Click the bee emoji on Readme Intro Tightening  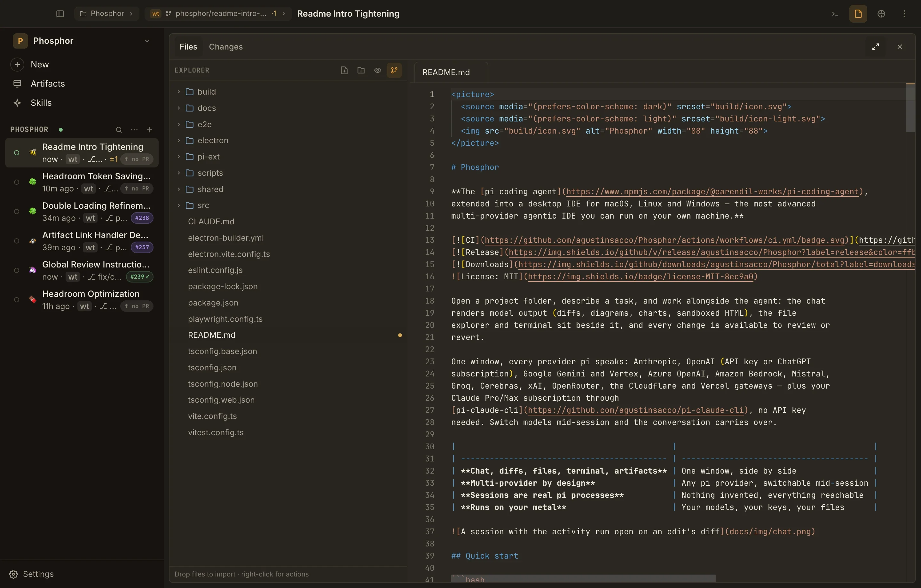(33, 152)
